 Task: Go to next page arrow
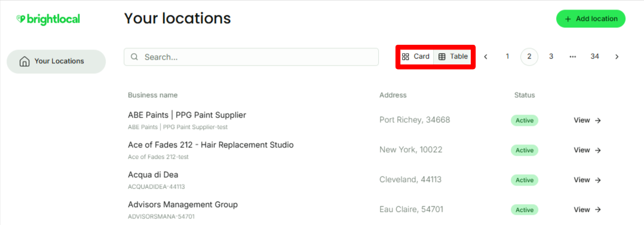coord(617,57)
